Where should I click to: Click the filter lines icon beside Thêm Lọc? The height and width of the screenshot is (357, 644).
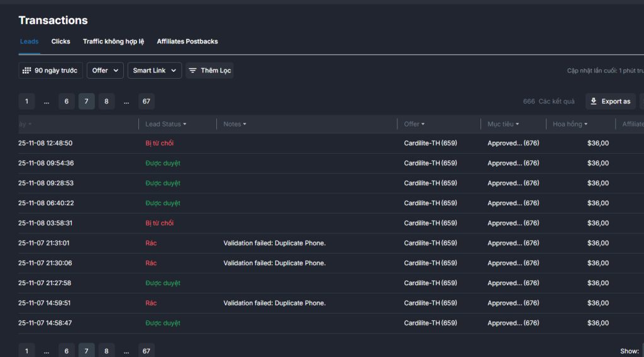pyautogui.click(x=192, y=71)
